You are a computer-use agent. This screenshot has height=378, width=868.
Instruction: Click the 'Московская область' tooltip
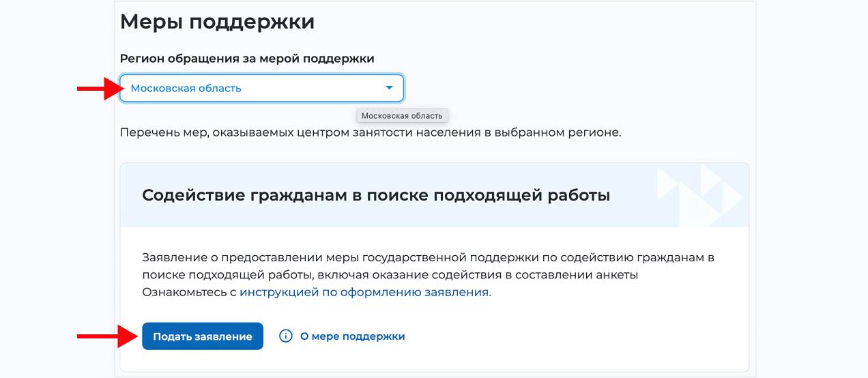click(x=402, y=115)
